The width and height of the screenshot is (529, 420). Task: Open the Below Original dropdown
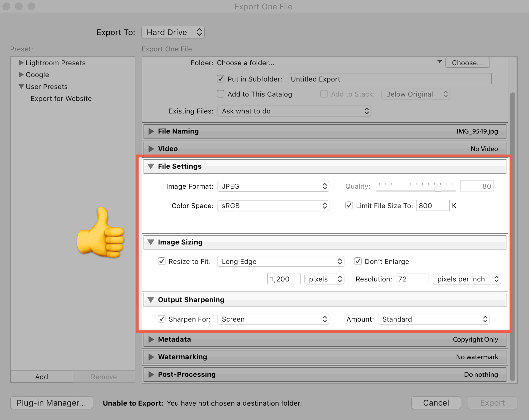tap(416, 94)
